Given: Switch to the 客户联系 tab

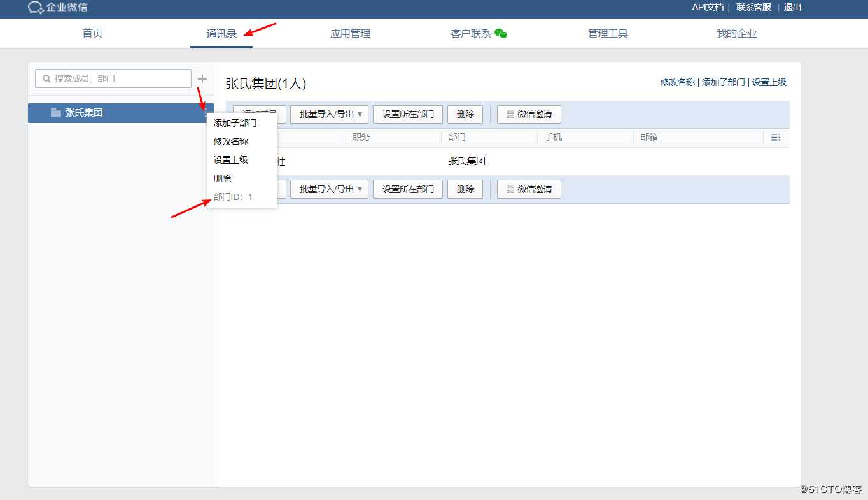Looking at the screenshot, I should coord(471,33).
